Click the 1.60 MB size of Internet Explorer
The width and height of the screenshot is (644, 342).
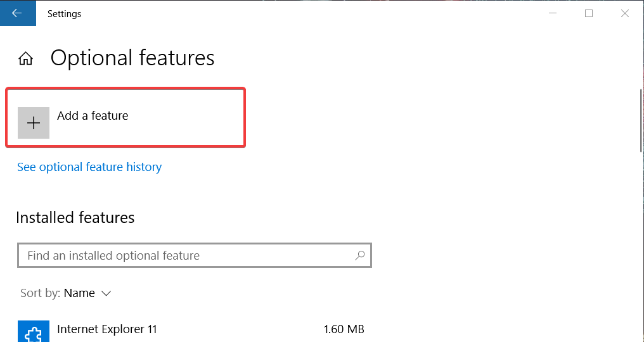coord(344,329)
